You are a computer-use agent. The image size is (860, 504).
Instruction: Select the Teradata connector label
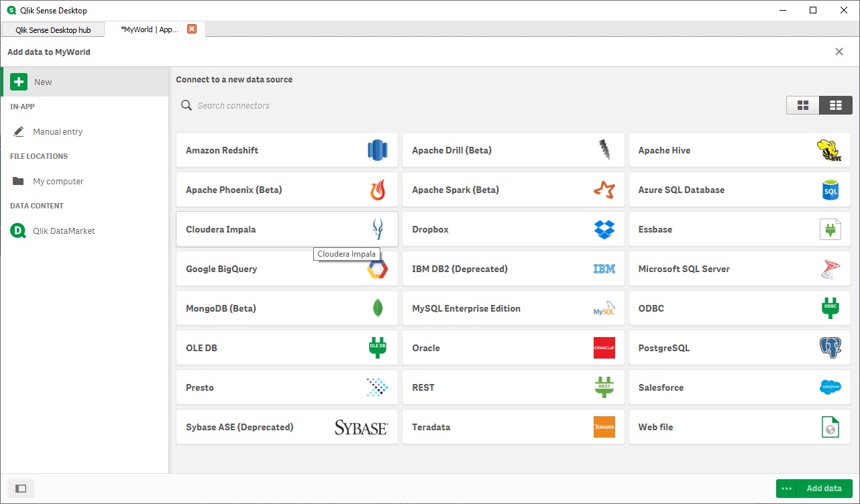(431, 427)
